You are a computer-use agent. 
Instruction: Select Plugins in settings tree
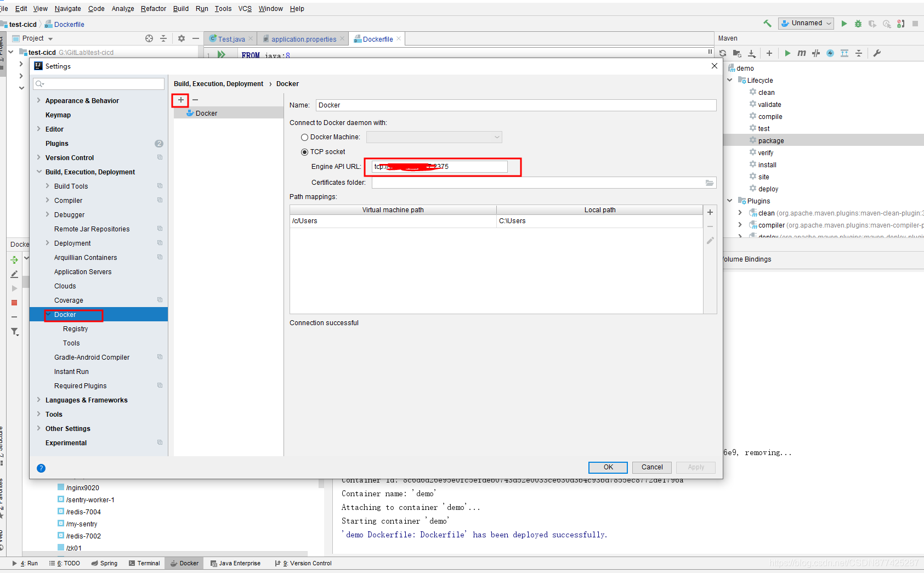tap(57, 144)
